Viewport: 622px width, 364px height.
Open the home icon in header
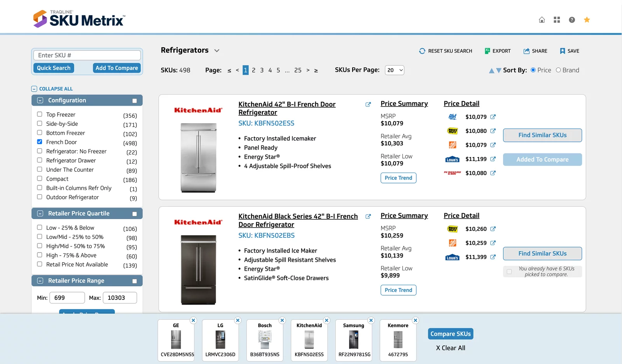click(x=542, y=20)
